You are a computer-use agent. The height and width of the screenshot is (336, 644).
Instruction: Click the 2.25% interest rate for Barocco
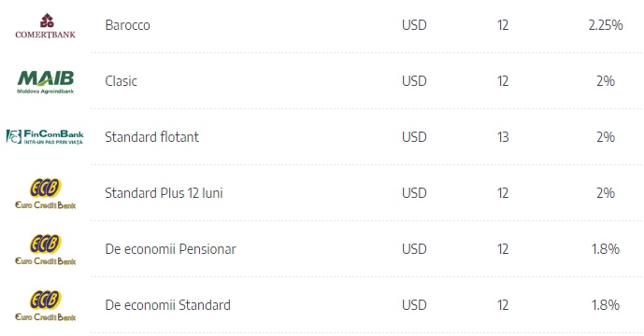click(606, 25)
